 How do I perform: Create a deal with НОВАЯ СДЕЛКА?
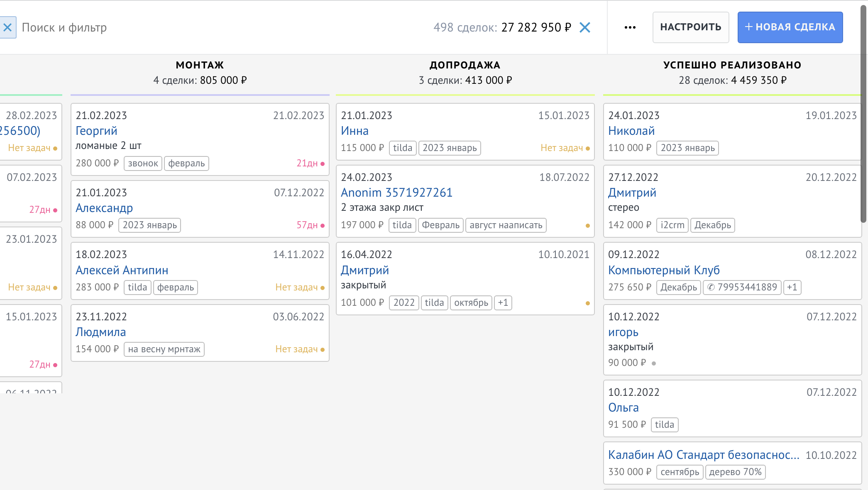click(x=790, y=27)
